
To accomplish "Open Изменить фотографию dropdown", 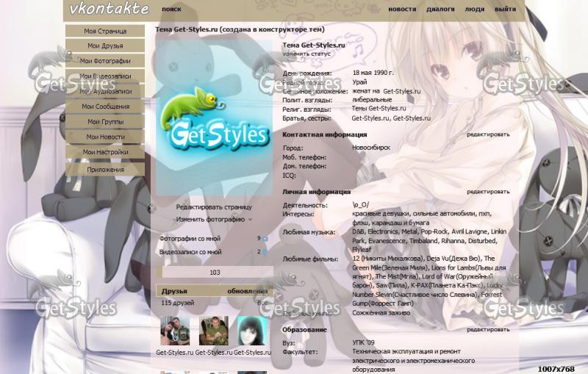I will click(214, 219).
